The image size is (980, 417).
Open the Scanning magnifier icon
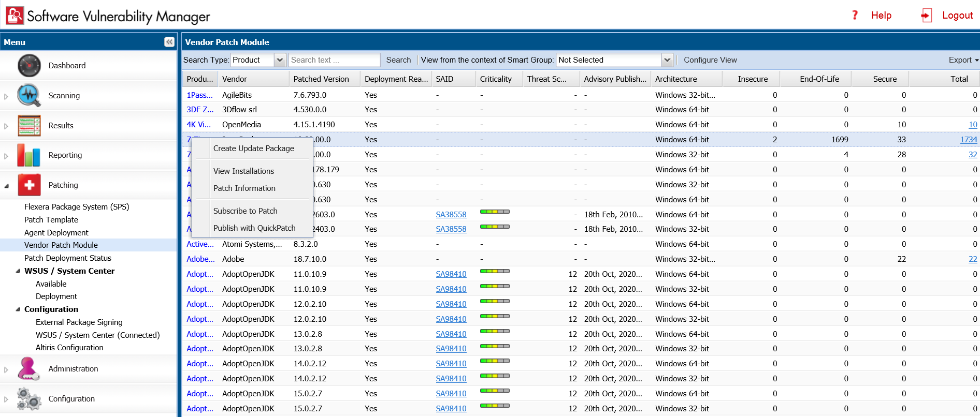click(x=29, y=96)
